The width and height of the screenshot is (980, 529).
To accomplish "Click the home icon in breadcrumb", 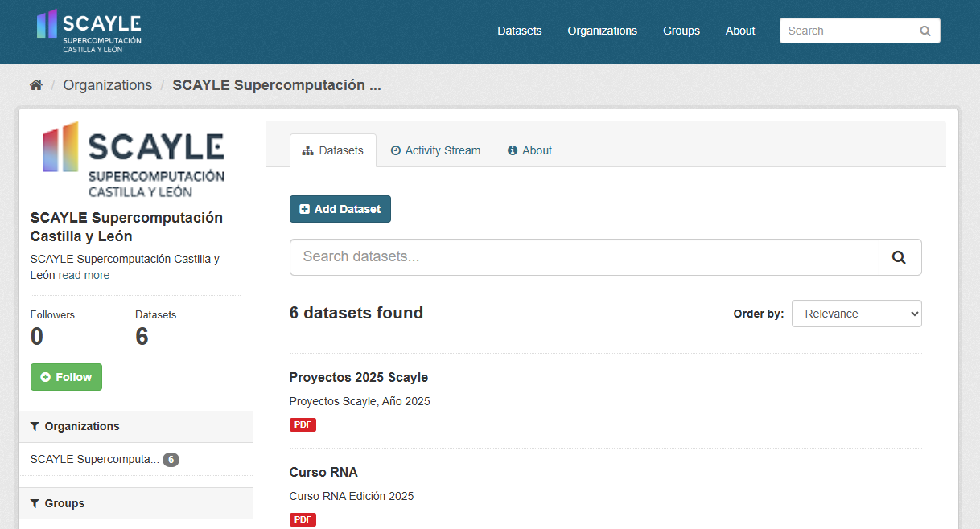I will coord(35,85).
